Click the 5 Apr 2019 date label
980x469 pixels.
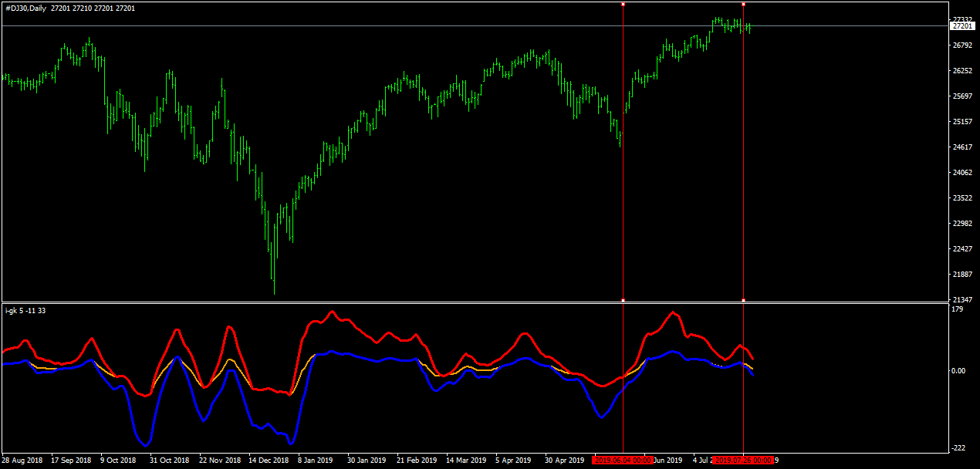(513, 461)
